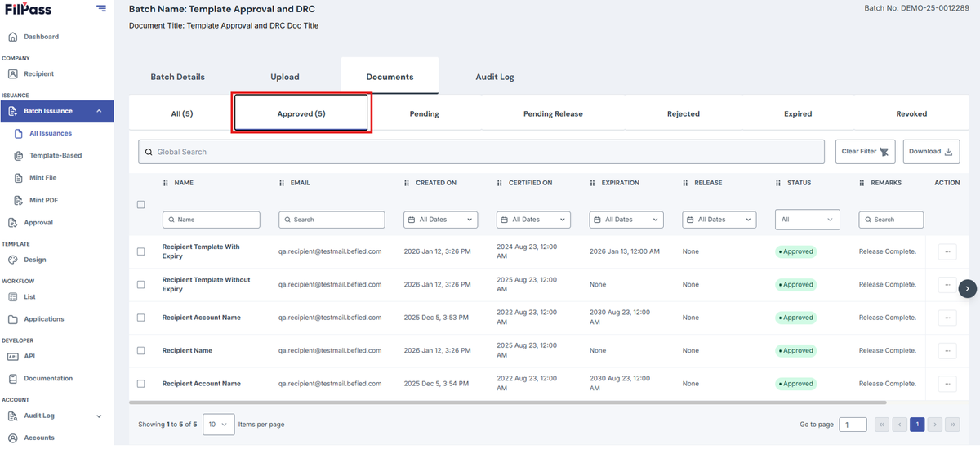
Task: Jump to the last page arrow
Action: tap(953, 425)
